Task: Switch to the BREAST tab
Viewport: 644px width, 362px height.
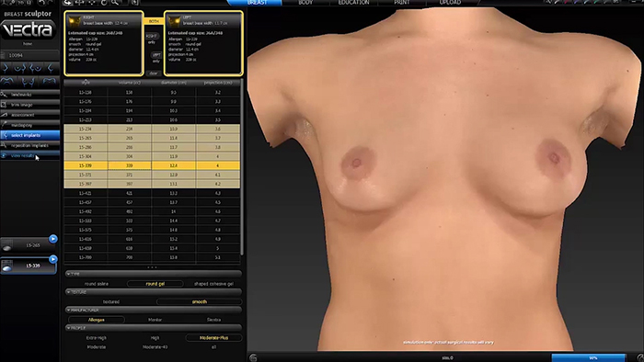Action: pyautogui.click(x=257, y=3)
